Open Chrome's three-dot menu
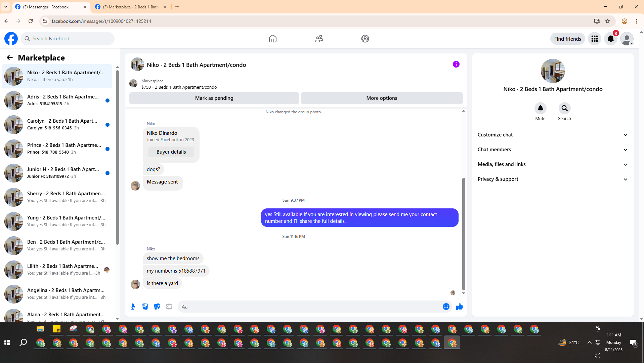 pyautogui.click(x=637, y=21)
